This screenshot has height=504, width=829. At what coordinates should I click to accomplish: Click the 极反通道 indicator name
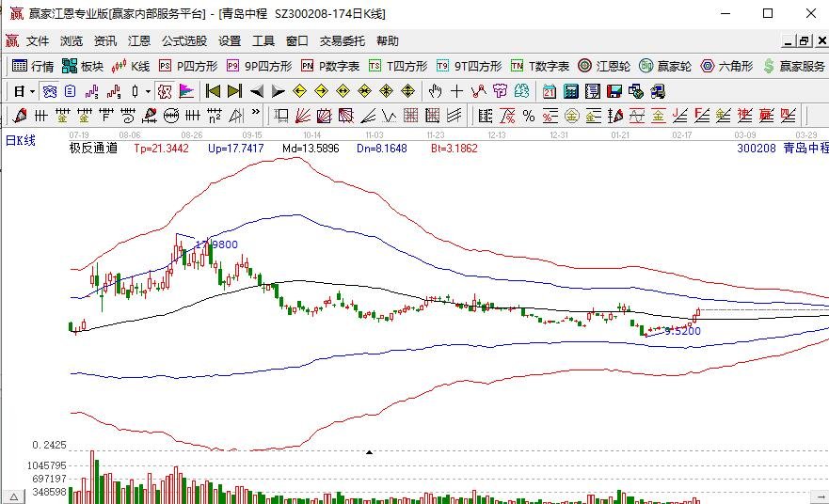coord(93,148)
